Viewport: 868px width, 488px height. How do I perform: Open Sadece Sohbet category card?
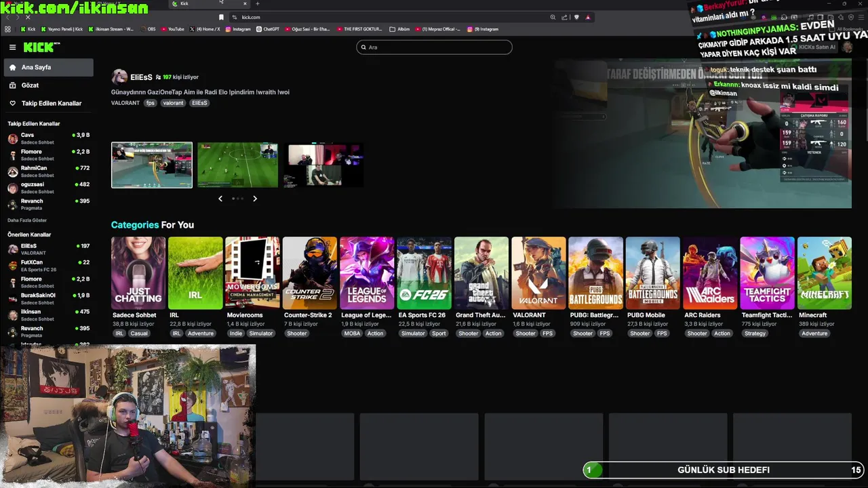coord(138,273)
